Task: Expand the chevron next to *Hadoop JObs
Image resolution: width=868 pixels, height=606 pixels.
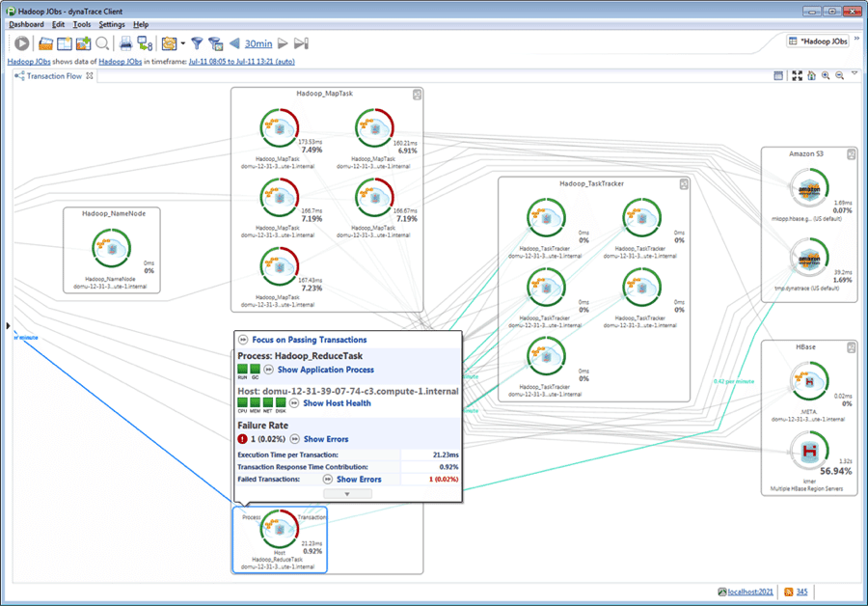Action: [x=857, y=39]
